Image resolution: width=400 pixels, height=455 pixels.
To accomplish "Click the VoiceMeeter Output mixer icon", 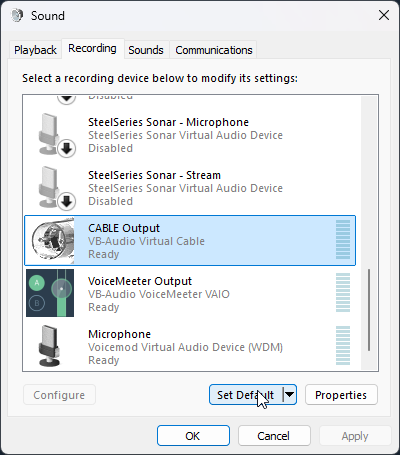I will (x=50, y=293).
